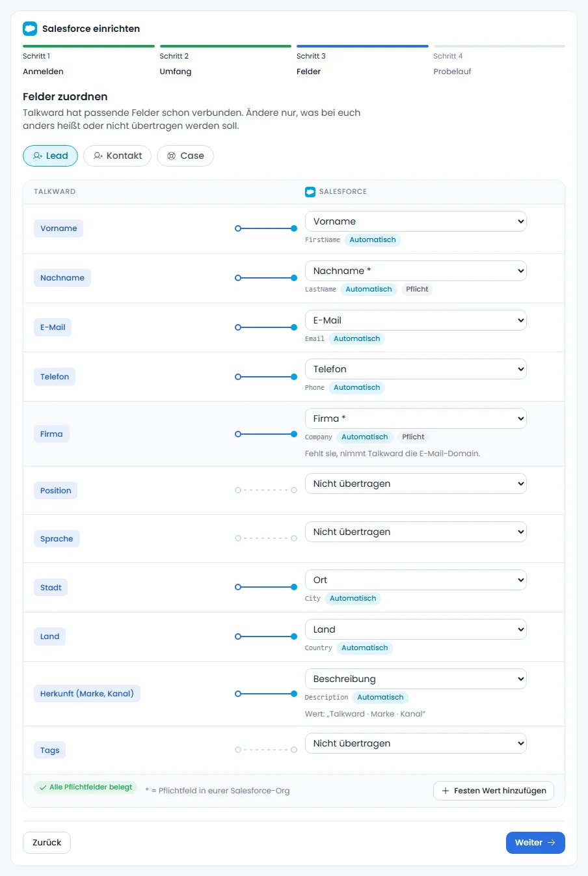Image resolution: width=588 pixels, height=876 pixels.
Task: Click the dashed connector for the Tags row
Action: (266, 750)
